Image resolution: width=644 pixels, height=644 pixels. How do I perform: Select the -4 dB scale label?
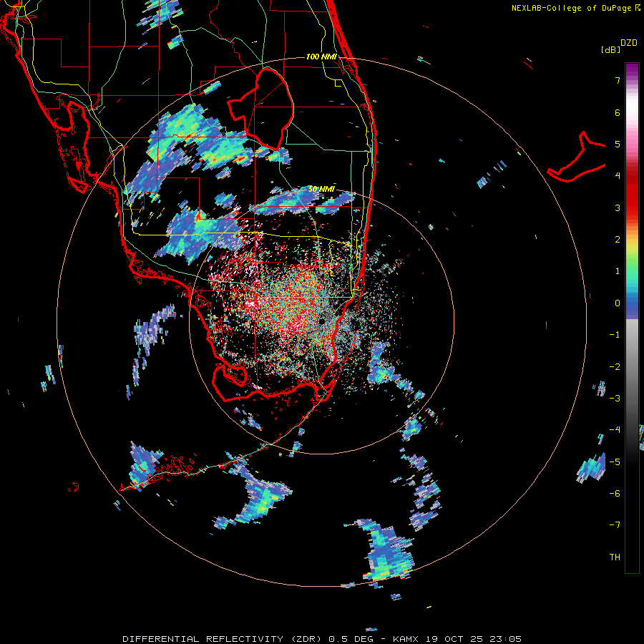(615, 430)
